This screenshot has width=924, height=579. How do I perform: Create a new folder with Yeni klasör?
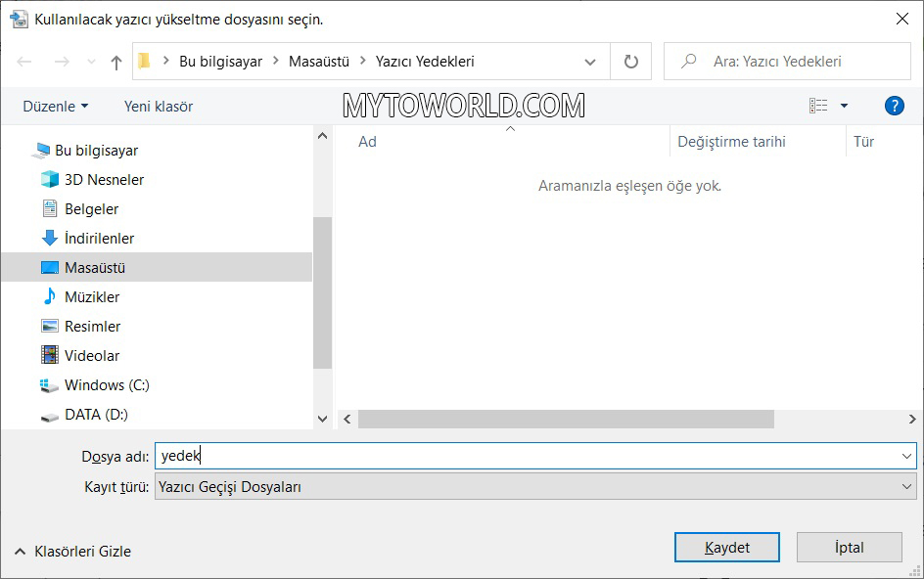tap(157, 105)
